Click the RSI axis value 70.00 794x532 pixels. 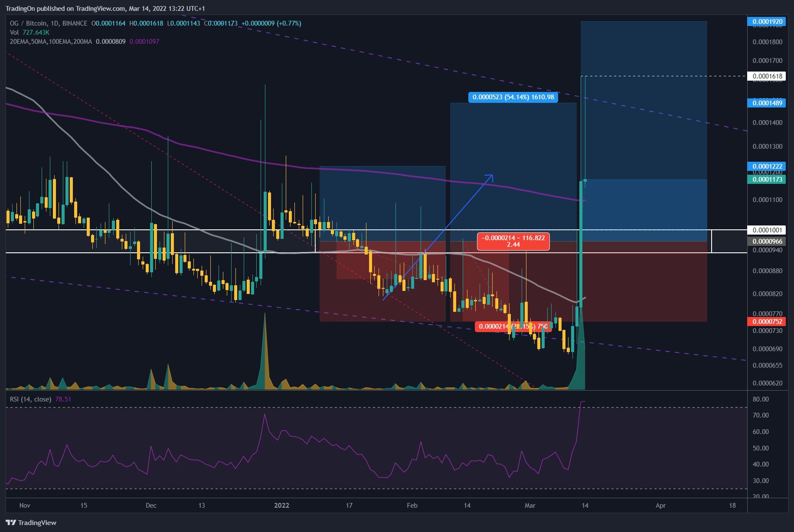point(761,415)
